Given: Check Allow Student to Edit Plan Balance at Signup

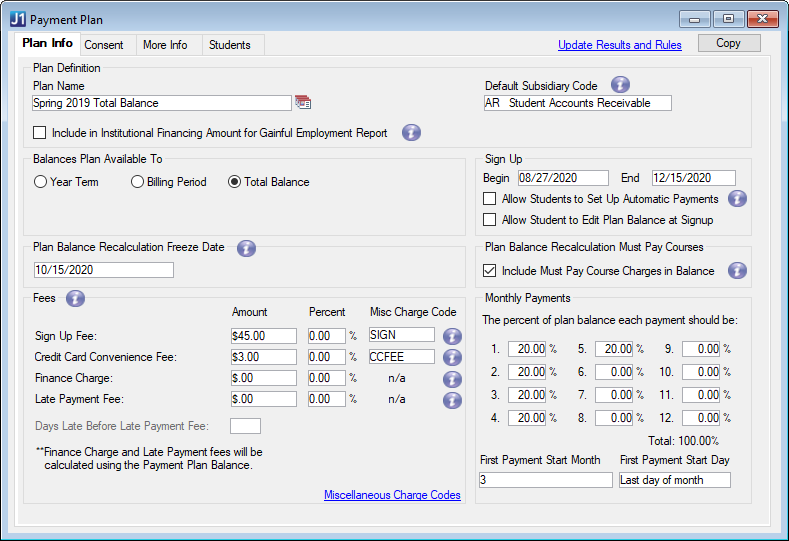Looking at the screenshot, I should pos(490,220).
